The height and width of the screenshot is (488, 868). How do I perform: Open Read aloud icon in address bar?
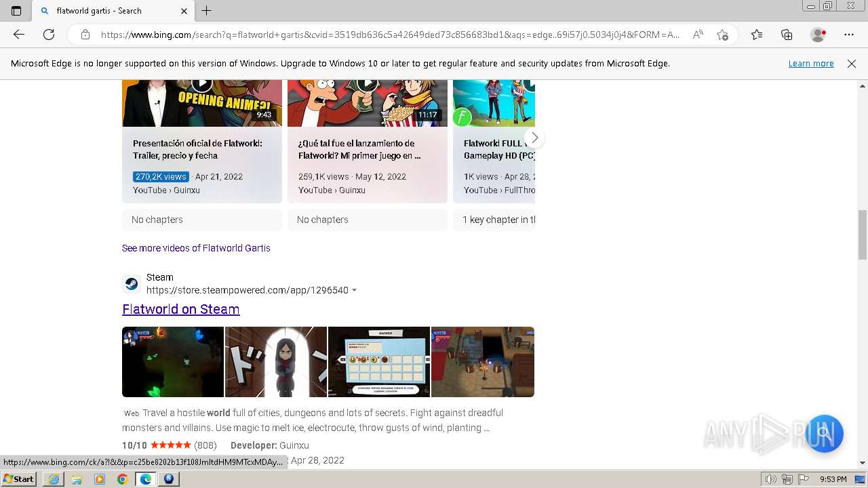coord(697,35)
